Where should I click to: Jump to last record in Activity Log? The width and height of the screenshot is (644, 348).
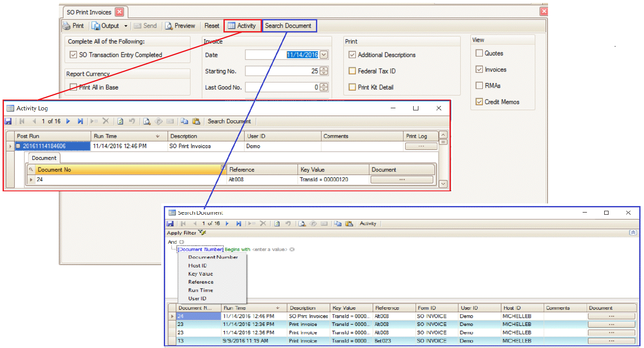[x=80, y=122]
